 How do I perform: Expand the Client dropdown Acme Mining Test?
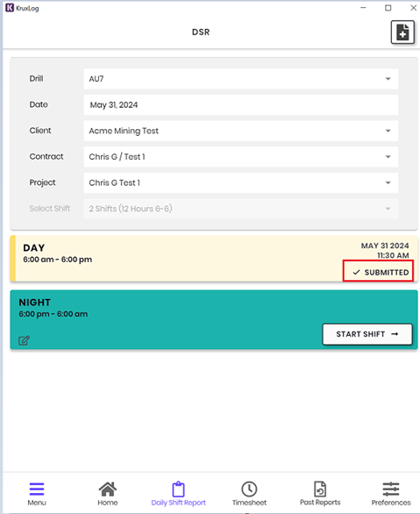pyautogui.click(x=241, y=131)
